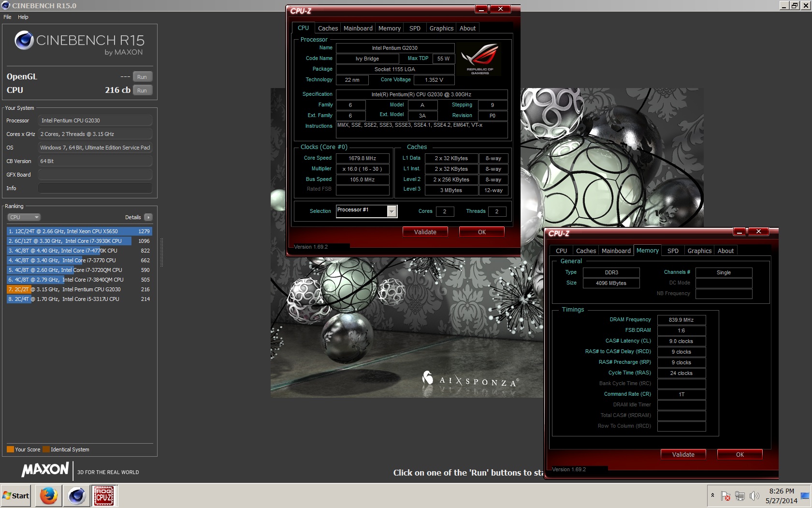Open the Help menu in Cinebench
812x508 pixels.
[23, 17]
